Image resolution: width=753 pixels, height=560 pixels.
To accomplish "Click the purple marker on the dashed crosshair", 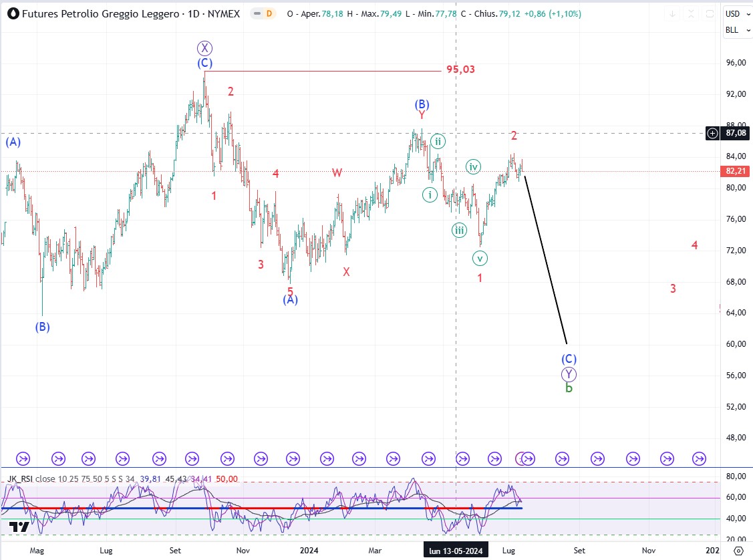I will point(462,459).
